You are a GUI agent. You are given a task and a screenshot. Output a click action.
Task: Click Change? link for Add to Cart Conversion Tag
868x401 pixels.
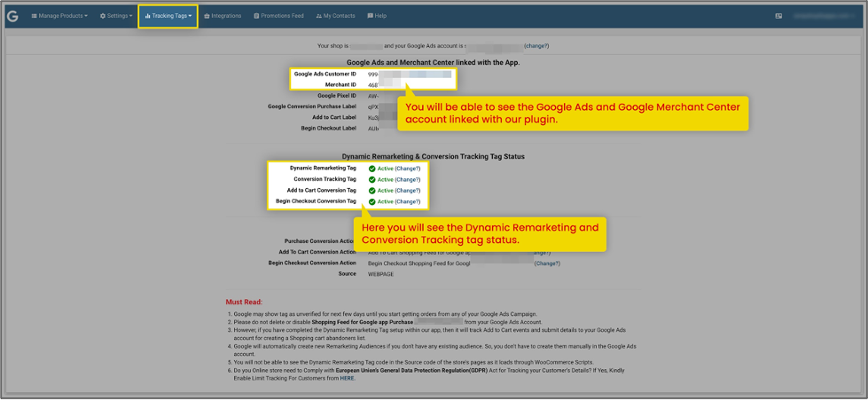coord(408,191)
